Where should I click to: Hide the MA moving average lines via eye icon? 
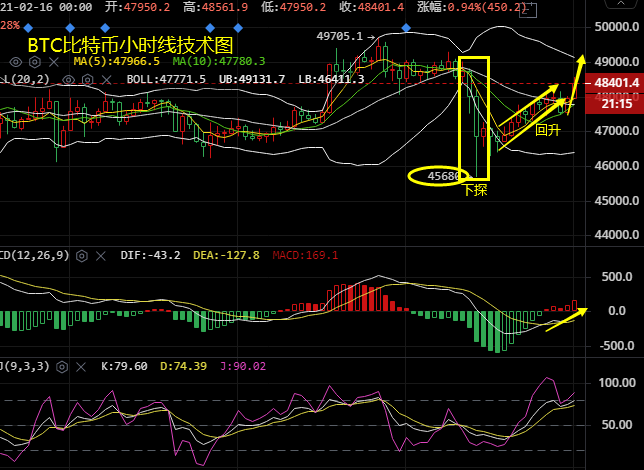pos(16,62)
